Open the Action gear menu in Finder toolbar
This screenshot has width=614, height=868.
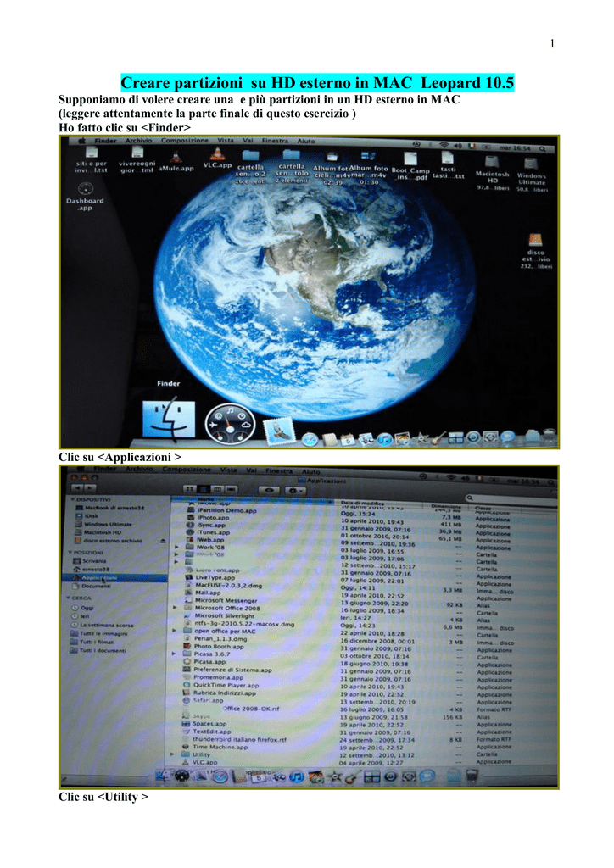pyautogui.click(x=294, y=491)
